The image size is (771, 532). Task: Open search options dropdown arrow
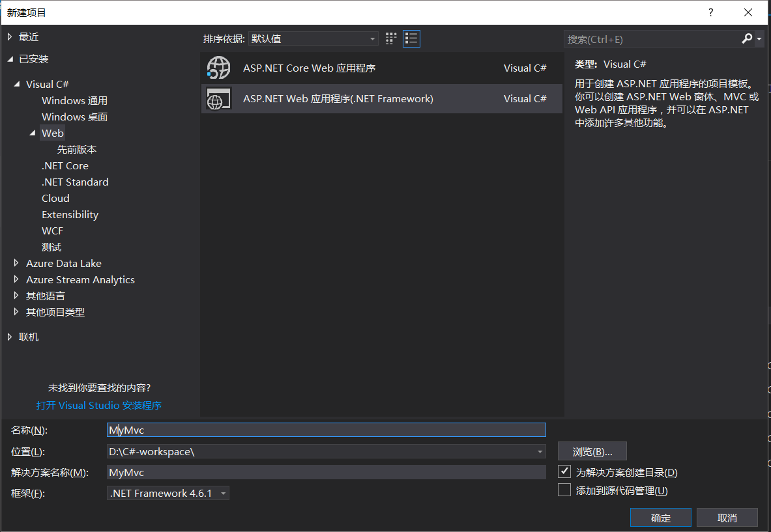point(759,39)
